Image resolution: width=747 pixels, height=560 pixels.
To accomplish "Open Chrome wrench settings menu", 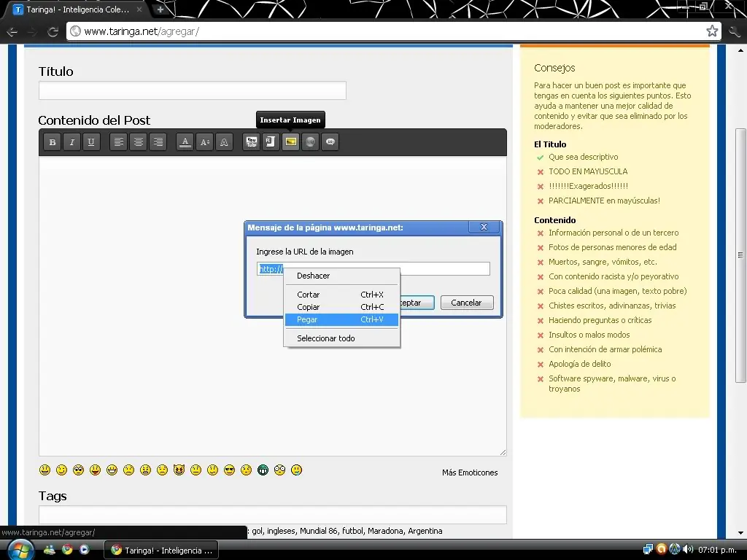I will [734, 31].
